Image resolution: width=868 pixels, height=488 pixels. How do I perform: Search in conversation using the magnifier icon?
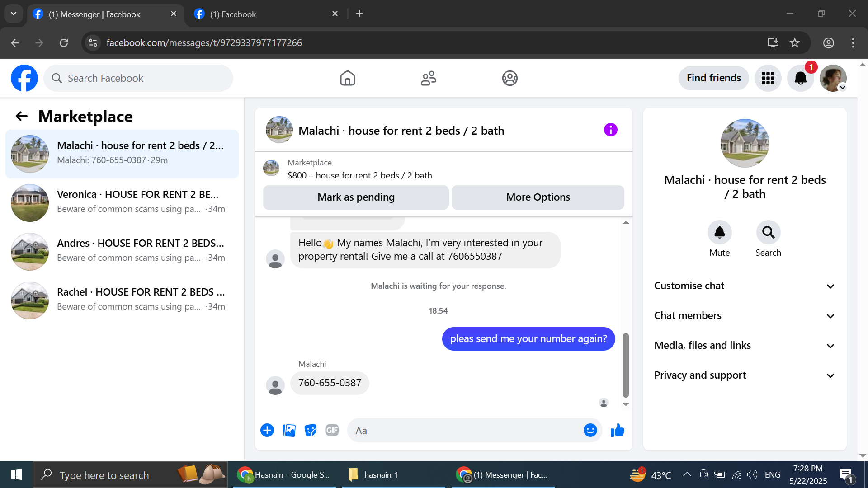click(x=768, y=232)
